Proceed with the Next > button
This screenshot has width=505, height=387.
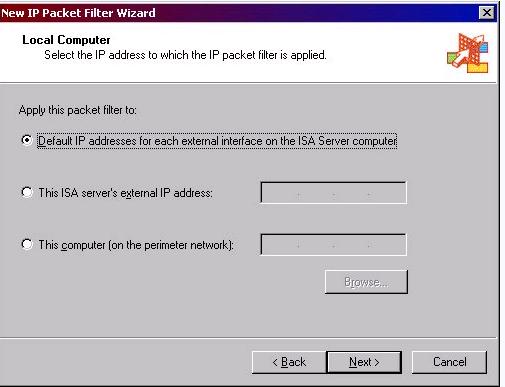pos(364,362)
